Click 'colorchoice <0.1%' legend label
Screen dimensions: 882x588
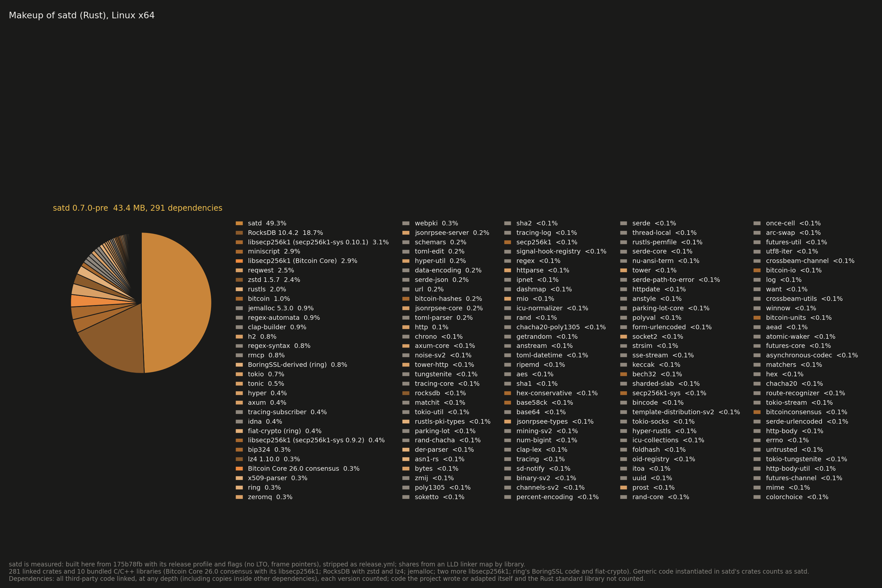coord(797,497)
